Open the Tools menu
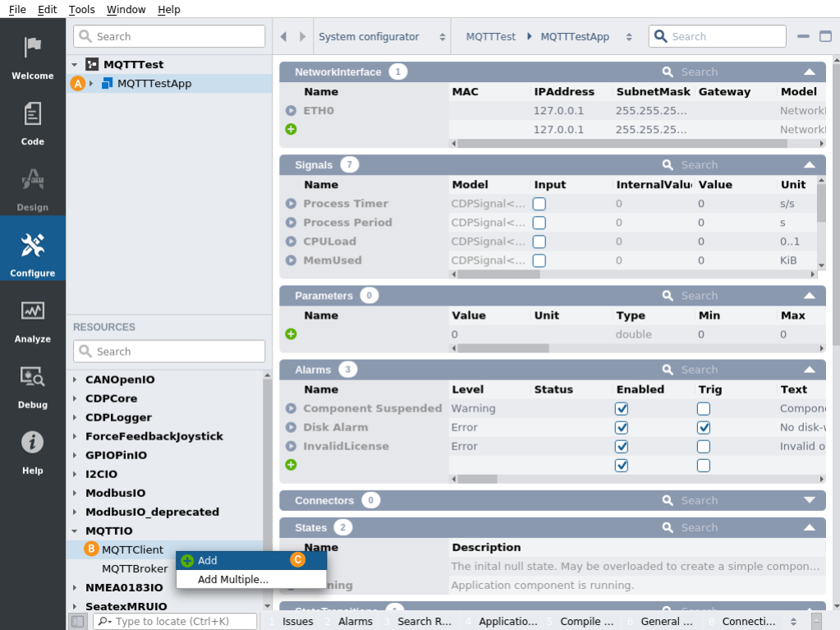840x630 pixels. [81, 9]
